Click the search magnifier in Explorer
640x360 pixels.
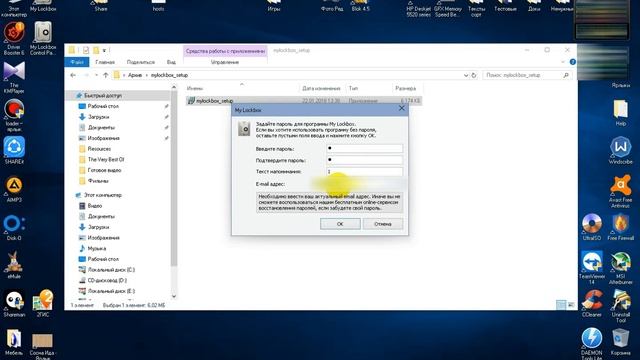[x=566, y=76]
